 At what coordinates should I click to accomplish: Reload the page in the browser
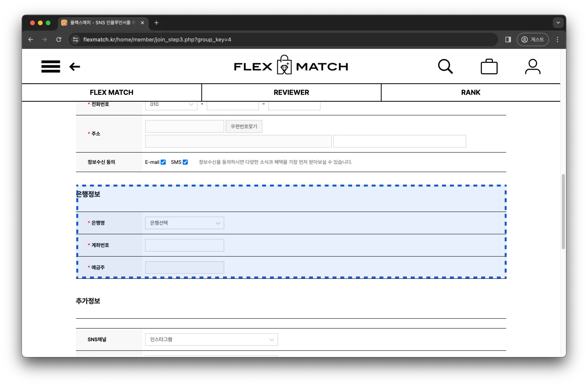[x=59, y=39]
